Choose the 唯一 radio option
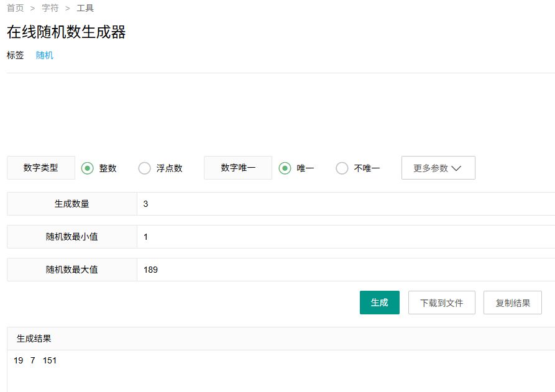555x392 pixels. coord(285,168)
